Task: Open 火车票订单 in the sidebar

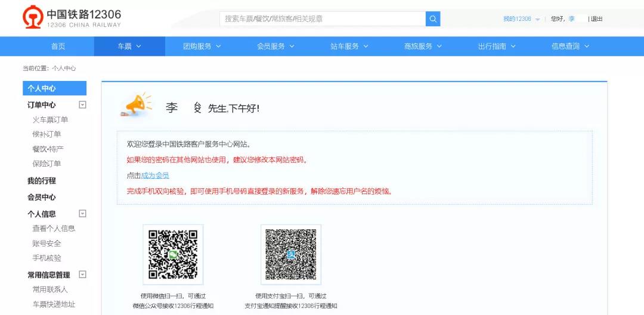Action: [50, 120]
